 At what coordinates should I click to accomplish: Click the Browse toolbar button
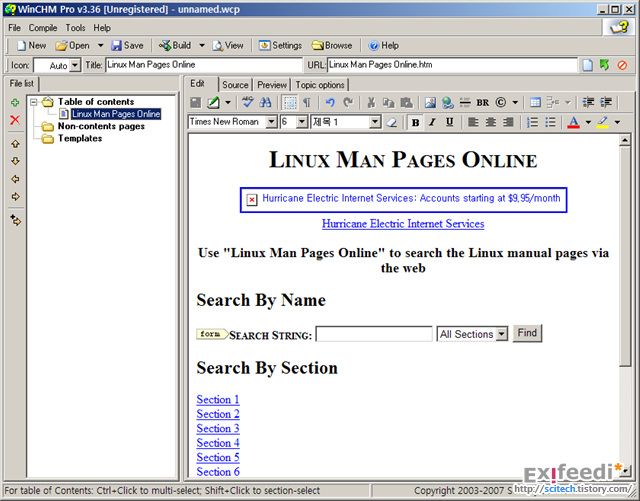click(x=332, y=45)
